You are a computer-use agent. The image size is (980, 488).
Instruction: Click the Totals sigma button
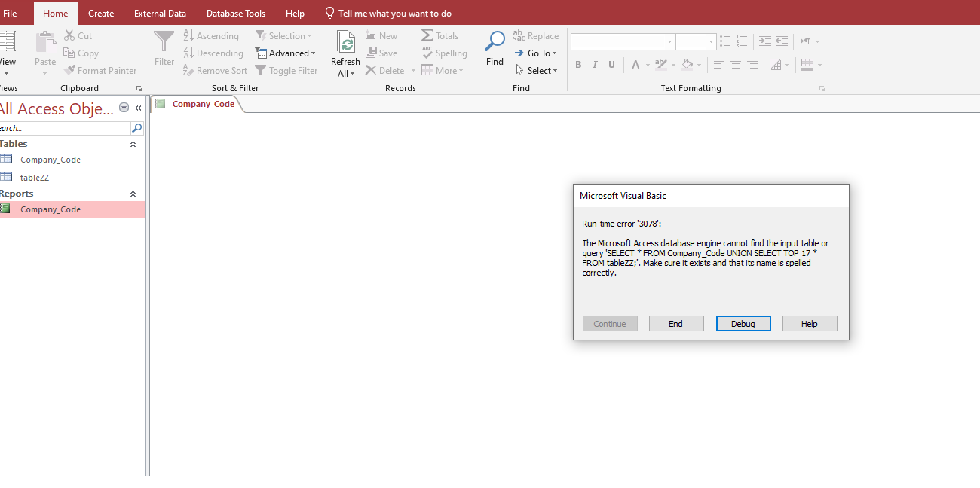click(440, 36)
